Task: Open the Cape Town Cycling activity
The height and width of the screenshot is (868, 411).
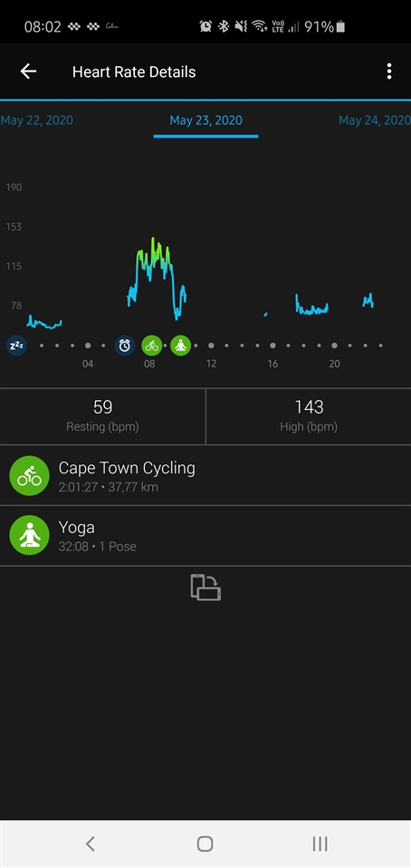Action: coord(205,475)
